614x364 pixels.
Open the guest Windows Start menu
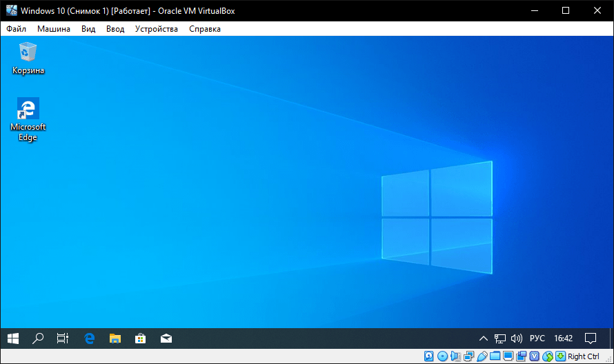pos(13,338)
